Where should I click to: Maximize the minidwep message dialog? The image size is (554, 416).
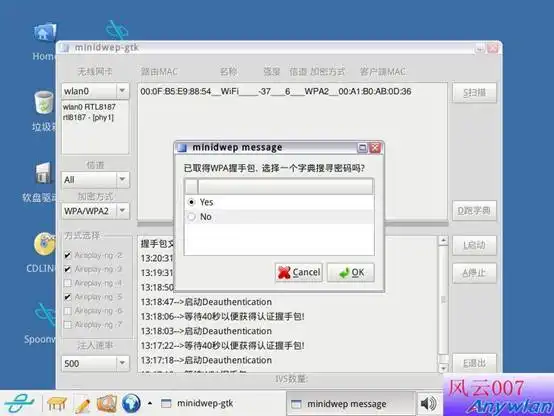(362, 148)
